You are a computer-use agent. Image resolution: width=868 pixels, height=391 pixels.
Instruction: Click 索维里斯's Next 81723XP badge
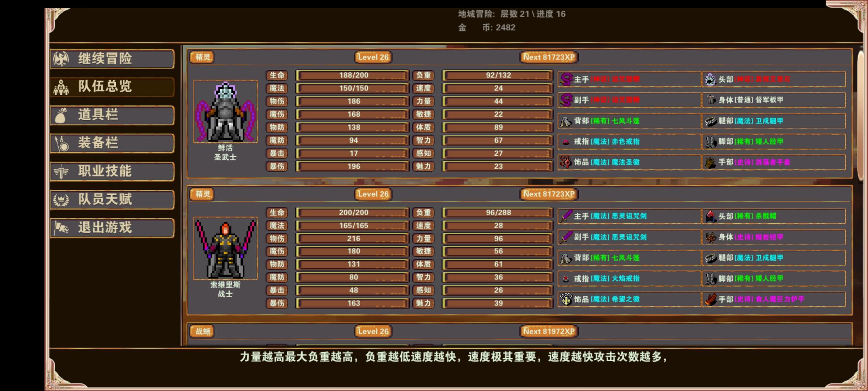tap(549, 194)
